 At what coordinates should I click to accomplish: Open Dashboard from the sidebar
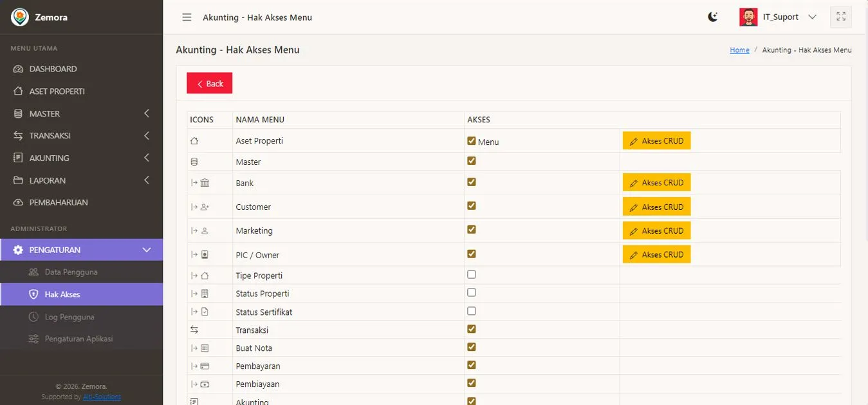[53, 69]
